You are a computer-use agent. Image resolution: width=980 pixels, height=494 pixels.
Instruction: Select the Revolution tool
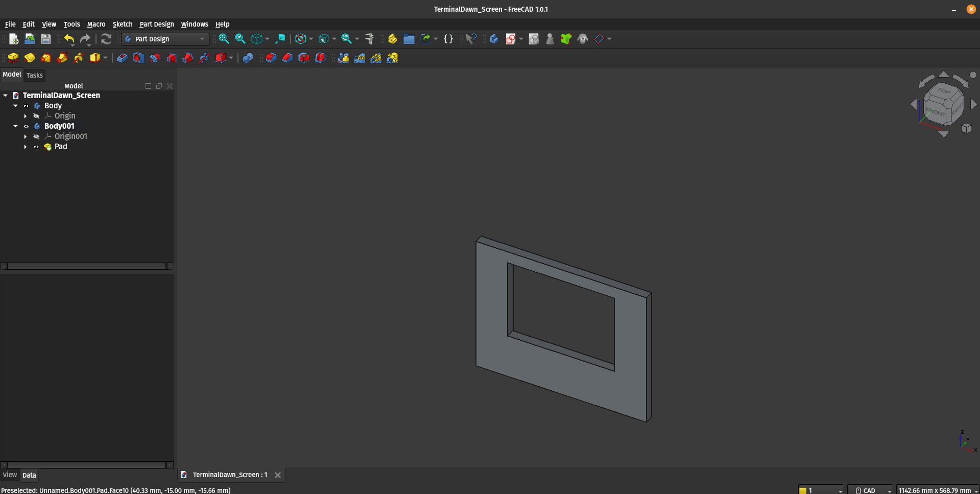pos(30,58)
